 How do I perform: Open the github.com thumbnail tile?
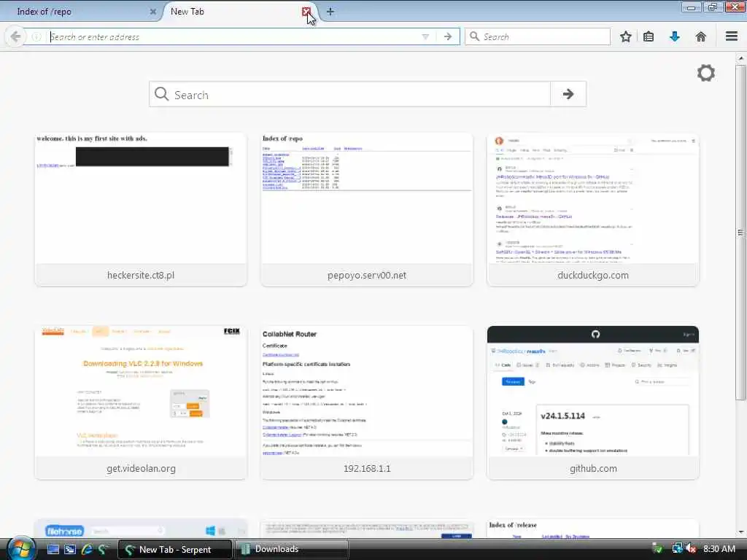(x=593, y=402)
